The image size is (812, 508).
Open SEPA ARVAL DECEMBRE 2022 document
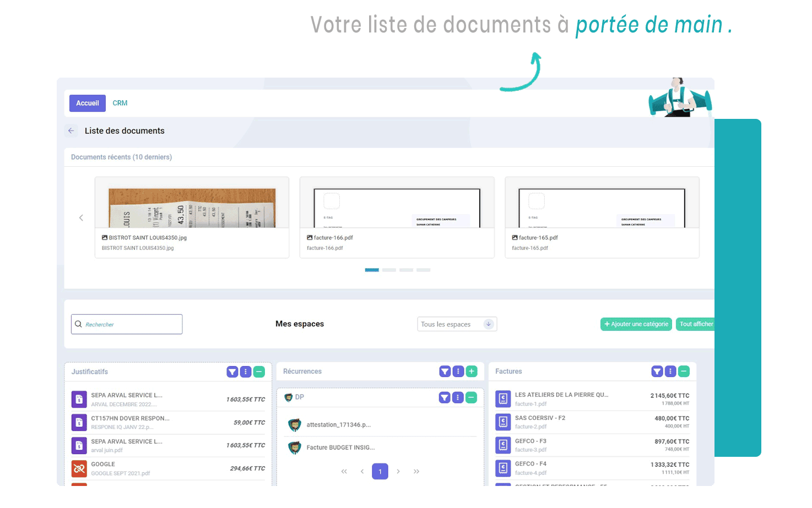pos(168,400)
